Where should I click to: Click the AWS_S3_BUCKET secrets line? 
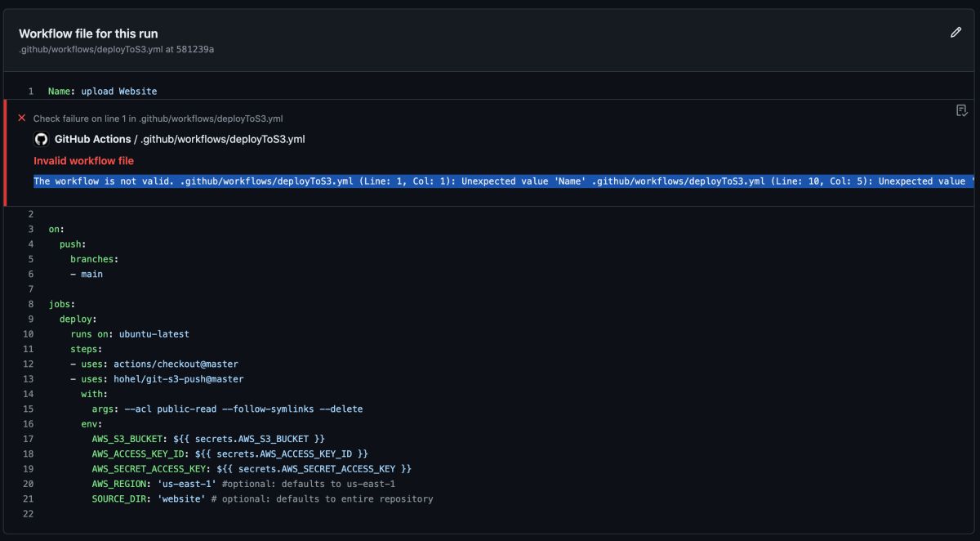[208, 439]
